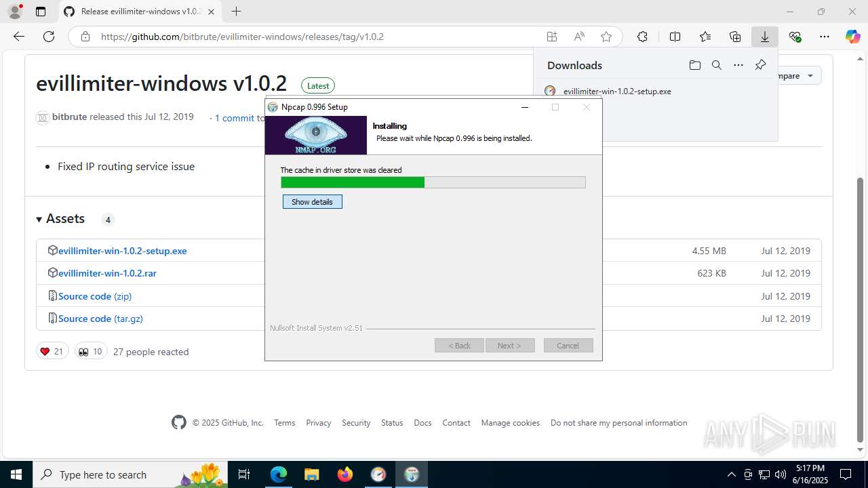Click the Latest release badge
The image size is (868, 488).
point(318,85)
